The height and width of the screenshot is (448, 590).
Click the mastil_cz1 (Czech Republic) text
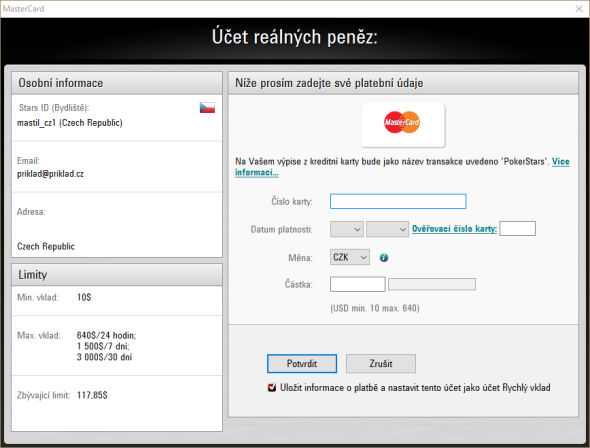[70, 123]
